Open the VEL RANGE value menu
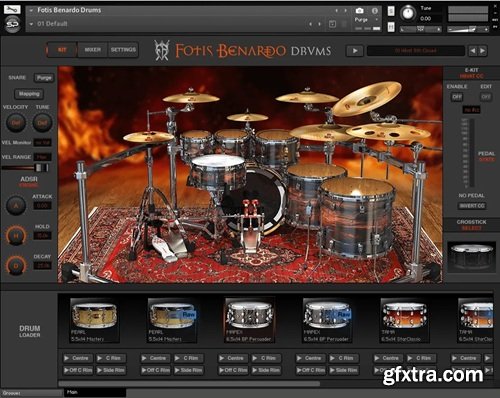This screenshot has height=398, width=500. tap(43, 157)
